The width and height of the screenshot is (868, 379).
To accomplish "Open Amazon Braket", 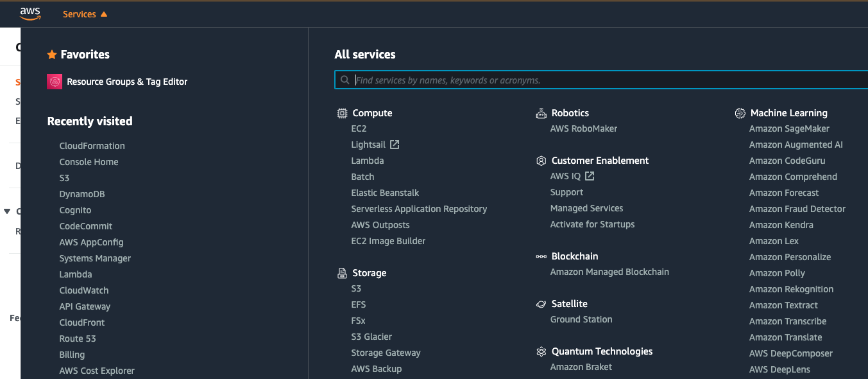I will (581, 367).
